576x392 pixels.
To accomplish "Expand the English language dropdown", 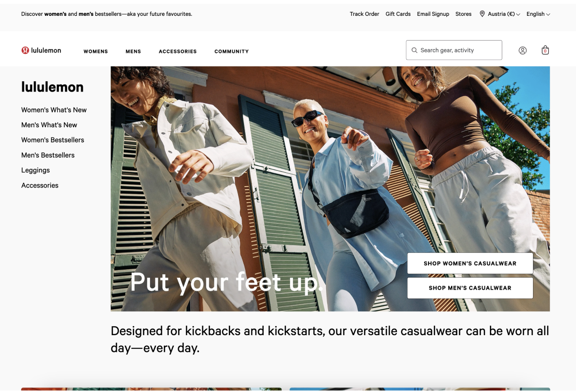I will pyautogui.click(x=538, y=14).
